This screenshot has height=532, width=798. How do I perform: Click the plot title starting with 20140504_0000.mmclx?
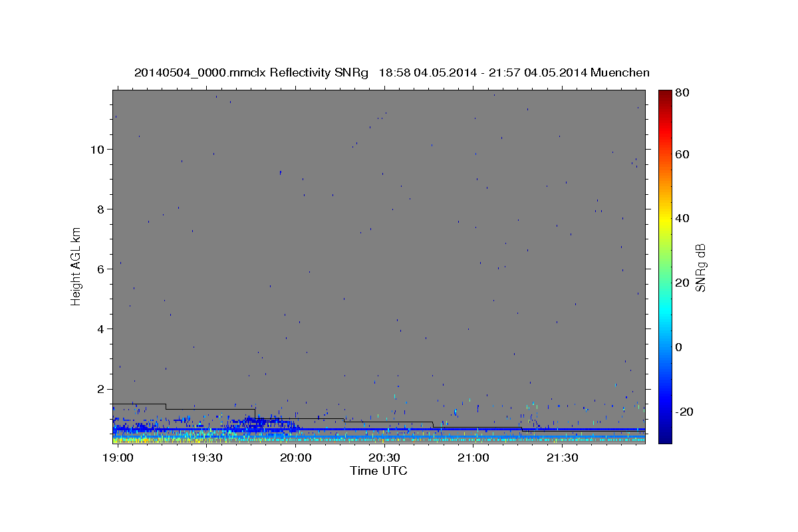[392, 72]
